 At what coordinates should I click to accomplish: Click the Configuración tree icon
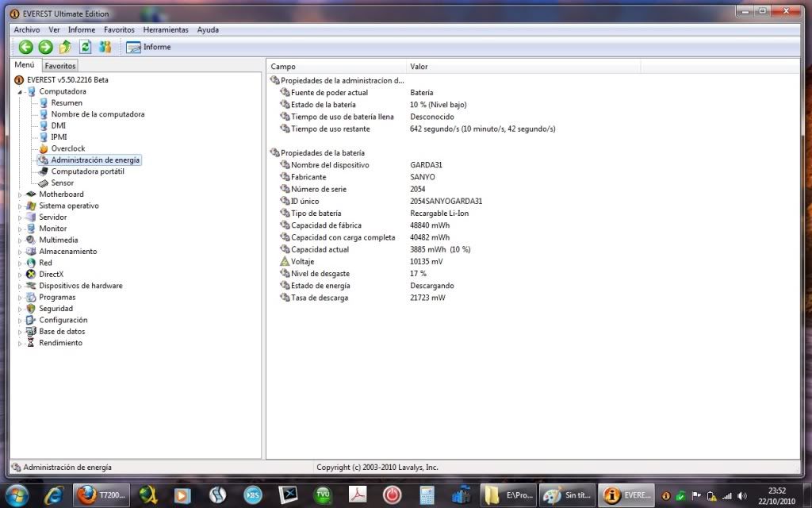pyautogui.click(x=31, y=320)
